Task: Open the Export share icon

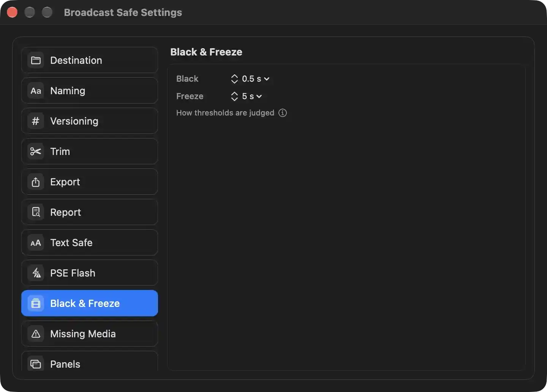Action: coord(36,182)
